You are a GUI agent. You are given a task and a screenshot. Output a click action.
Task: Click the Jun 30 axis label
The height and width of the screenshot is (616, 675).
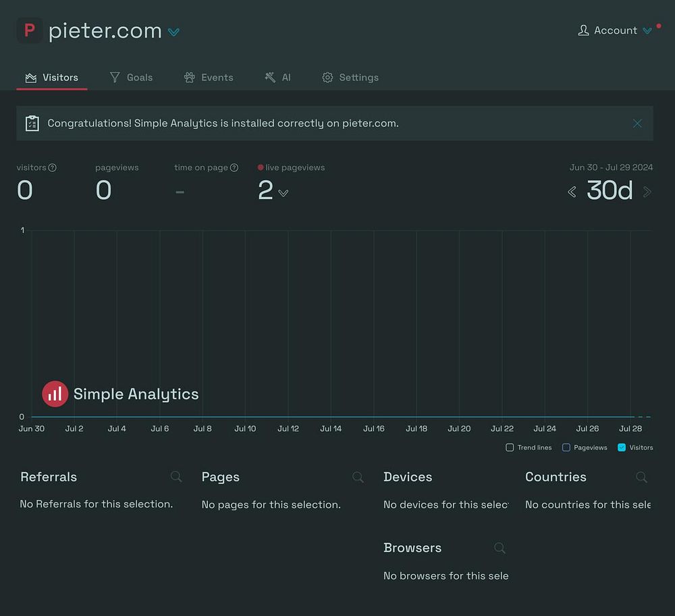tap(32, 429)
